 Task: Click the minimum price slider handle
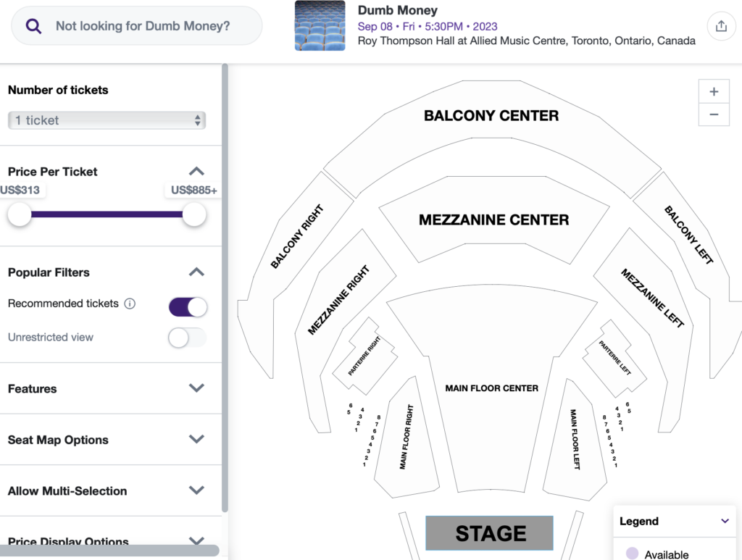20,214
